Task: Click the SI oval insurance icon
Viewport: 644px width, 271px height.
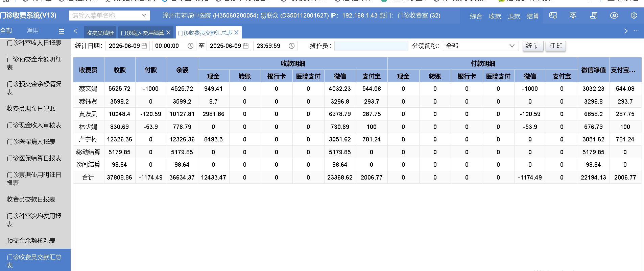Action: [x=614, y=16]
